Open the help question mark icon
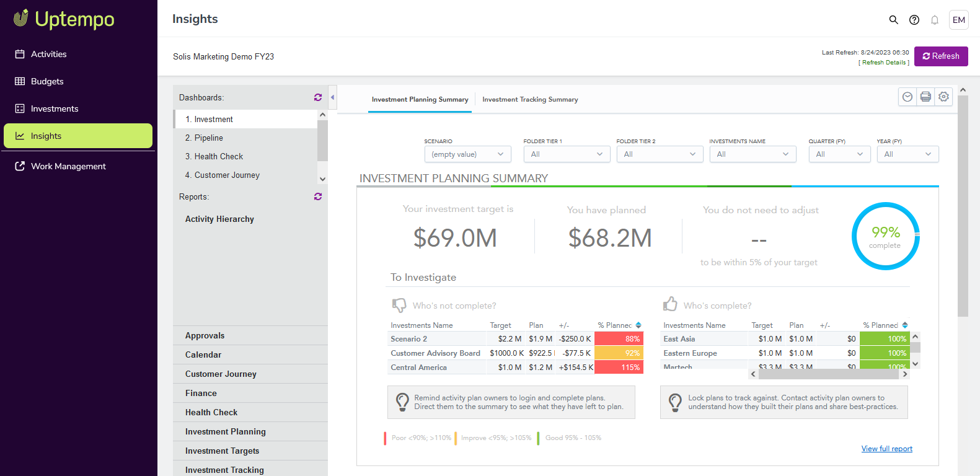Image resolution: width=980 pixels, height=476 pixels. (914, 20)
